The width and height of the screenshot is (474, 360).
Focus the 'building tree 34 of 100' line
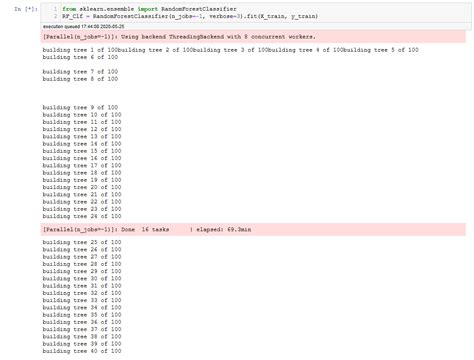(82, 308)
